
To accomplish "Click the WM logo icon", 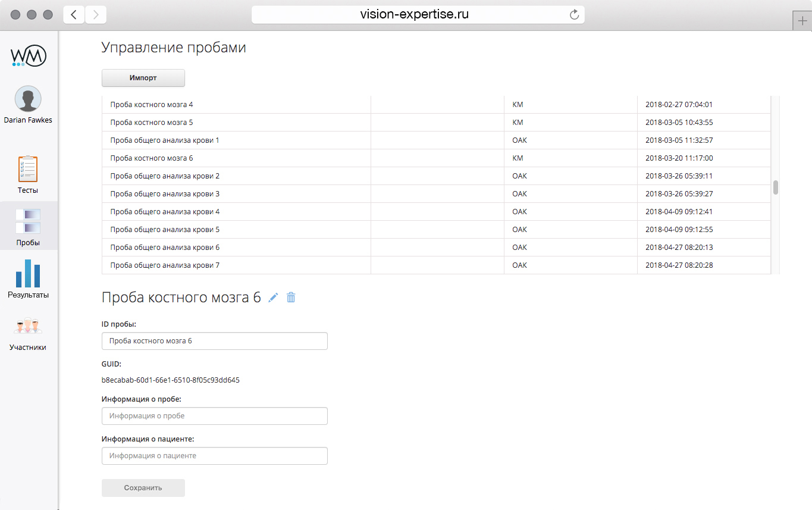I will (29, 57).
